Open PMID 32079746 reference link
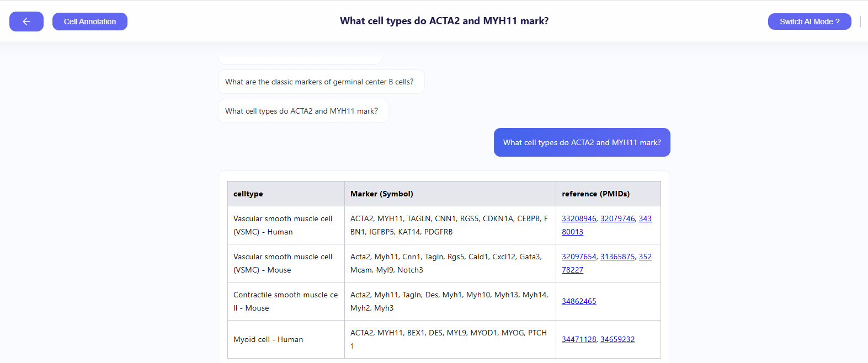 point(617,218)
